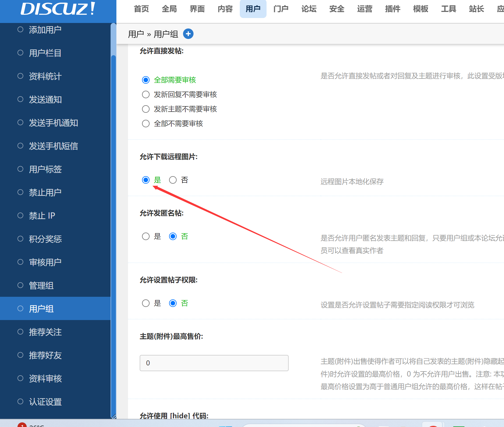Open the 安全 top menu
This screenshot has height=427, width=504.
tap(337, 9)
